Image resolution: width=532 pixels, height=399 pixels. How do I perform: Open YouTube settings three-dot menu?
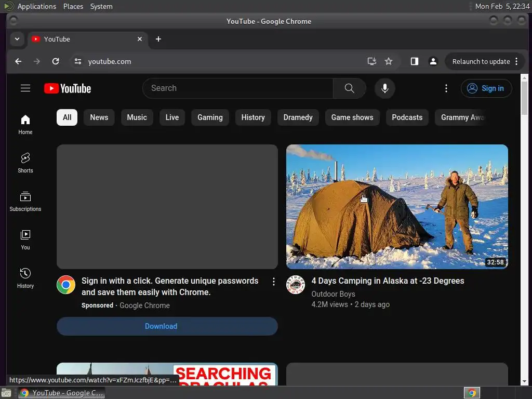click(x=446, y=88)
